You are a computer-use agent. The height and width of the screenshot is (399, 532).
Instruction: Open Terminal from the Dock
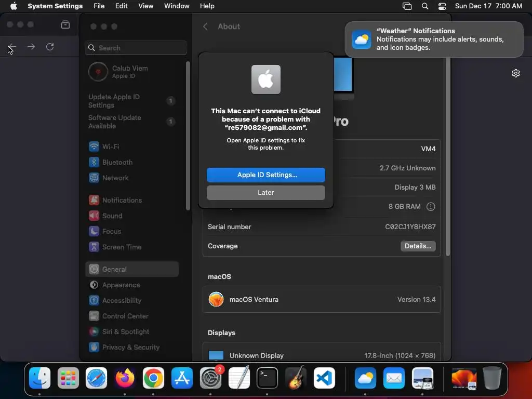pos(268,378)
